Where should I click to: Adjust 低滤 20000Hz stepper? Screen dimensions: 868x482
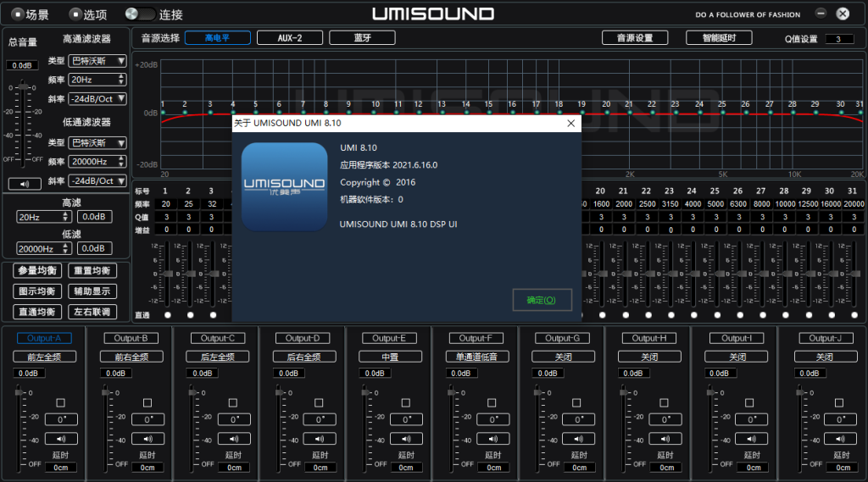click(x=44, y=249)
